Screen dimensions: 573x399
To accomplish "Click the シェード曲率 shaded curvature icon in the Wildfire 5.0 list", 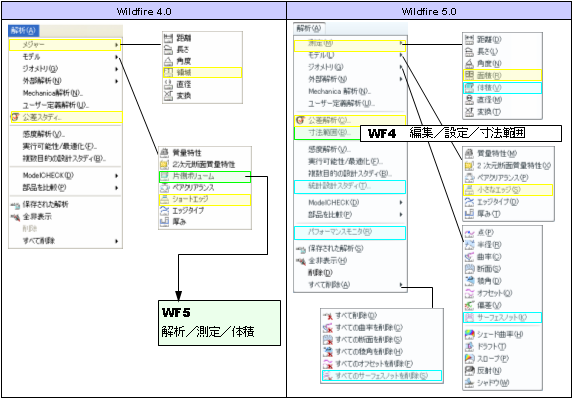I will pyautogui.click(x=469, y=334).
